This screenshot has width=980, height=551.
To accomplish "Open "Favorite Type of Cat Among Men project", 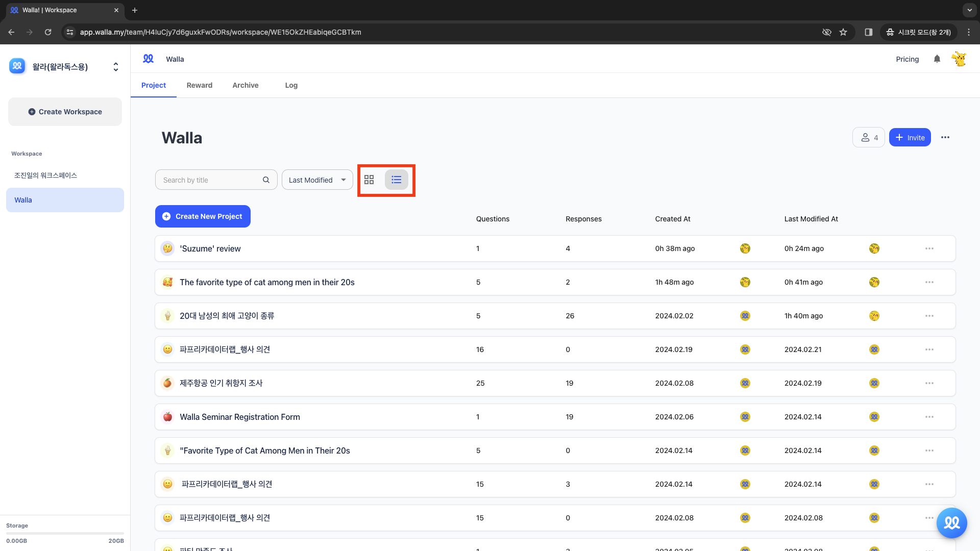I will pos(555,450).
